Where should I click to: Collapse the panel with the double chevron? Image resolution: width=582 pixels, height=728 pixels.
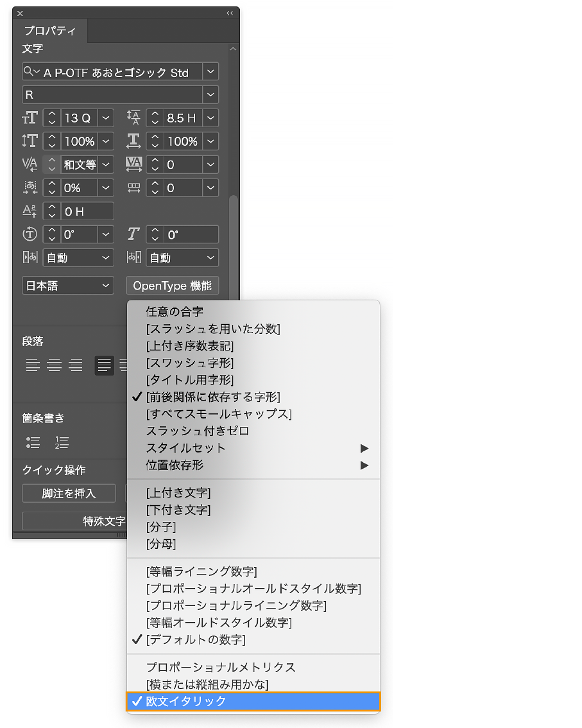pyautogui.click(x=230, y=12)
